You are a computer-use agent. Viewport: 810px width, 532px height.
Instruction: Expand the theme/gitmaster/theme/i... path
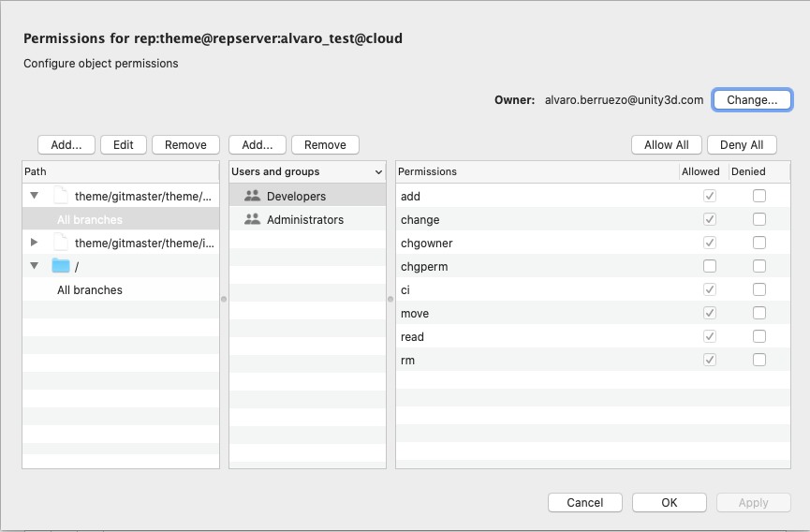click(34, 243)
